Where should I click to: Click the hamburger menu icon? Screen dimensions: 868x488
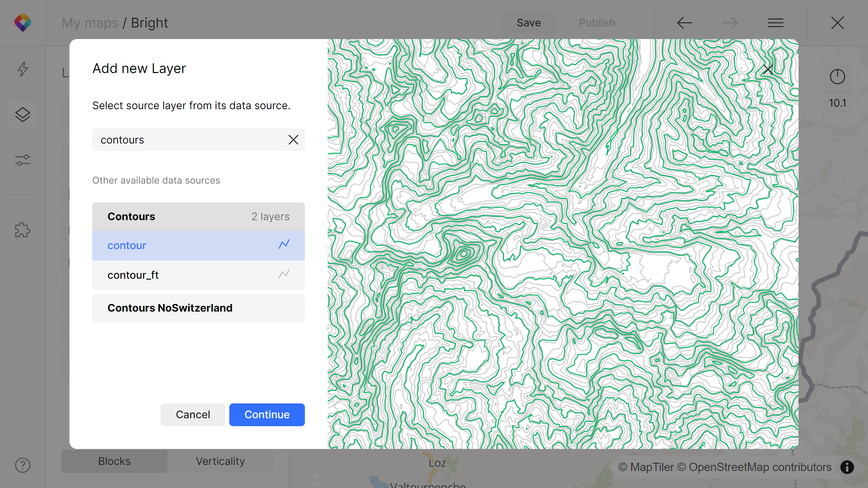pos(775,23)
